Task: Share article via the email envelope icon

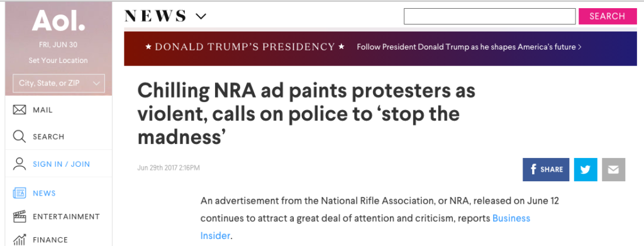Action: coord(613,169)
